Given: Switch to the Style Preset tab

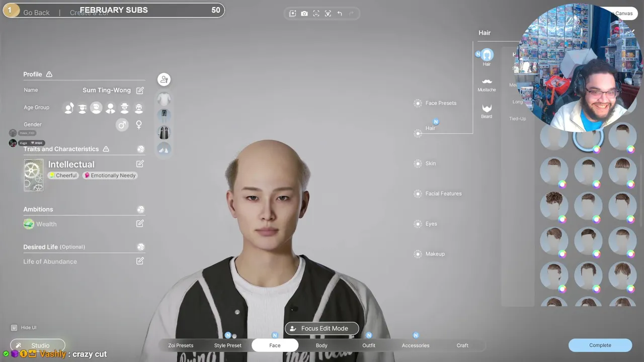Looking at the screenshot, I should (227, 345).
